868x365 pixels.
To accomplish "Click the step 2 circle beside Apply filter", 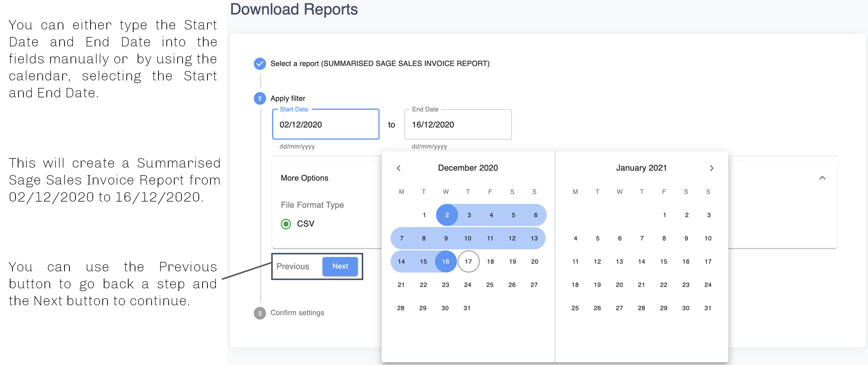I will (x=260, y=99).
